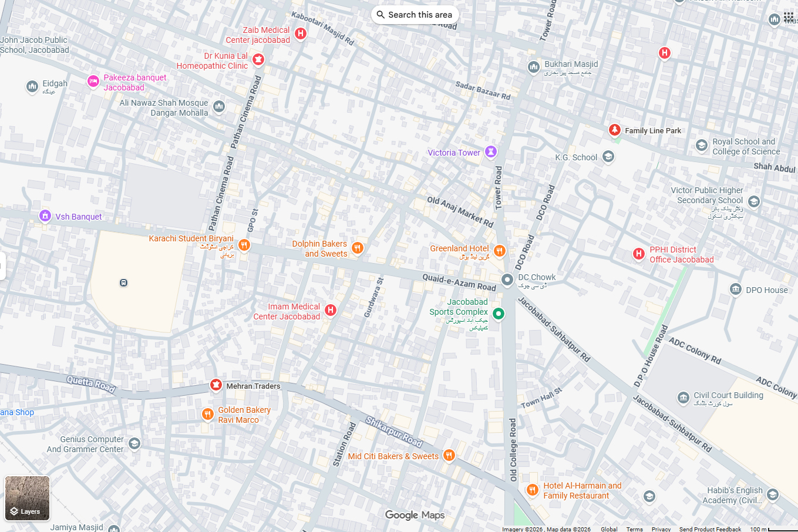Select the Mehran Traders shop pin

(216, 385)
